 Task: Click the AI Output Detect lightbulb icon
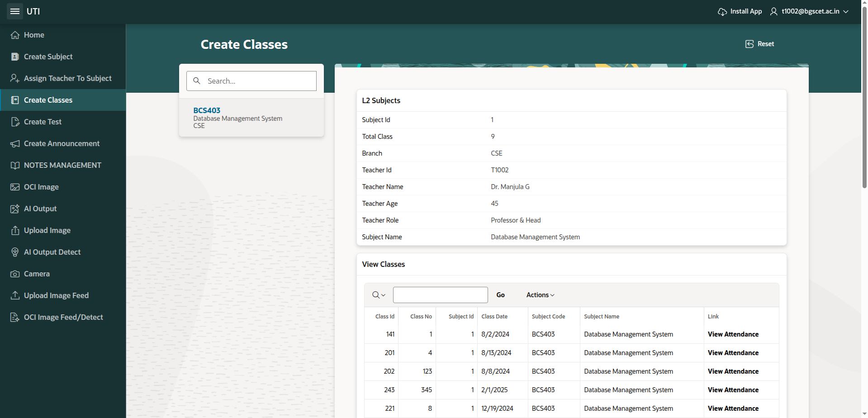coord(15,252)
